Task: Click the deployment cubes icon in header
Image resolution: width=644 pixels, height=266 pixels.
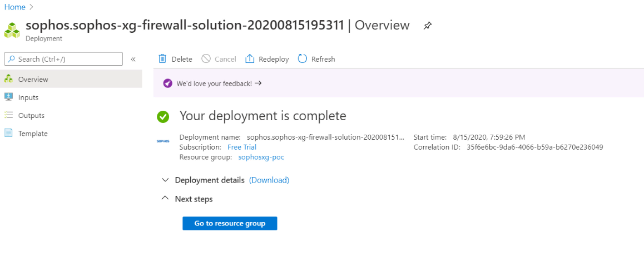Action: (12, 30)
